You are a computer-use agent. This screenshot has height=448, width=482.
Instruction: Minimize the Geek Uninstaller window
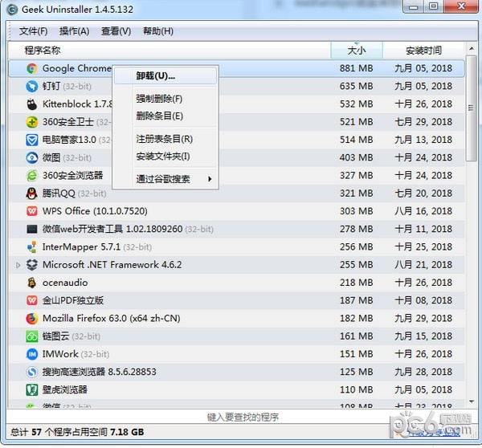pyautogui.click(x=413, y=6)
